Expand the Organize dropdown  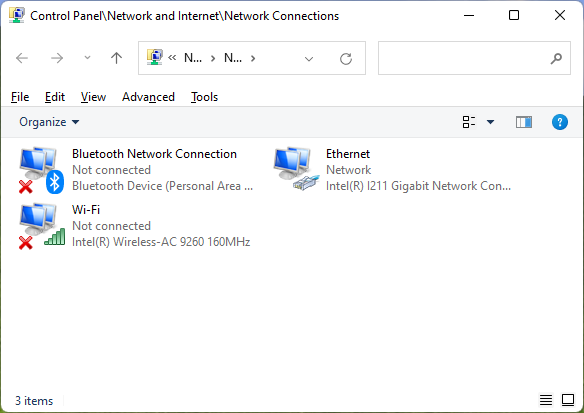point(49,122)
